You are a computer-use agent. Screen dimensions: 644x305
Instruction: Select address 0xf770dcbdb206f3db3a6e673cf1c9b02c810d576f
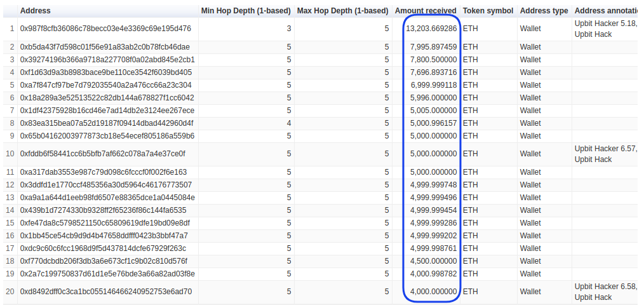click(x=104, y=261)
